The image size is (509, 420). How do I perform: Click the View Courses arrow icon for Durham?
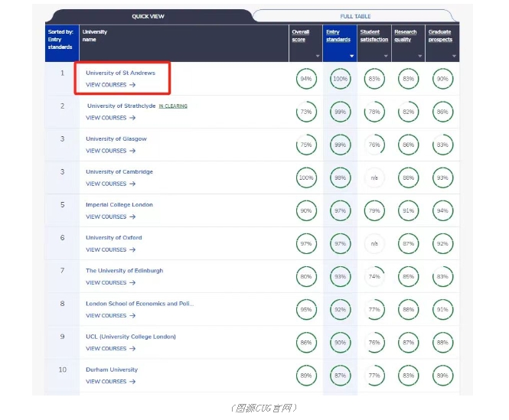tap(132, 382)
